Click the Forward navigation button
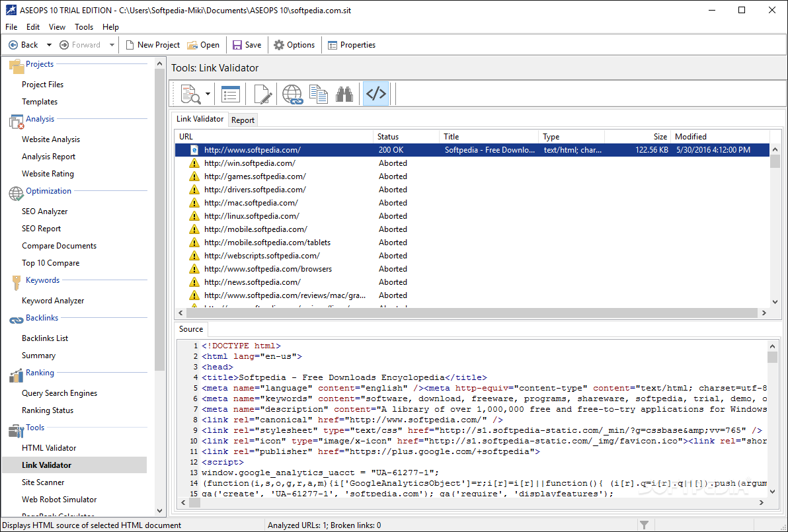This screenshot has height=532, width=788. (80, 45)
